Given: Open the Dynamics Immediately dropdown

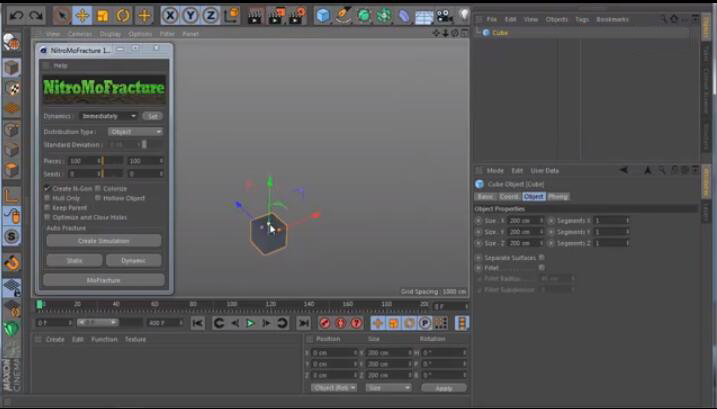Looking at the screenshot, I should pos(108,116).
